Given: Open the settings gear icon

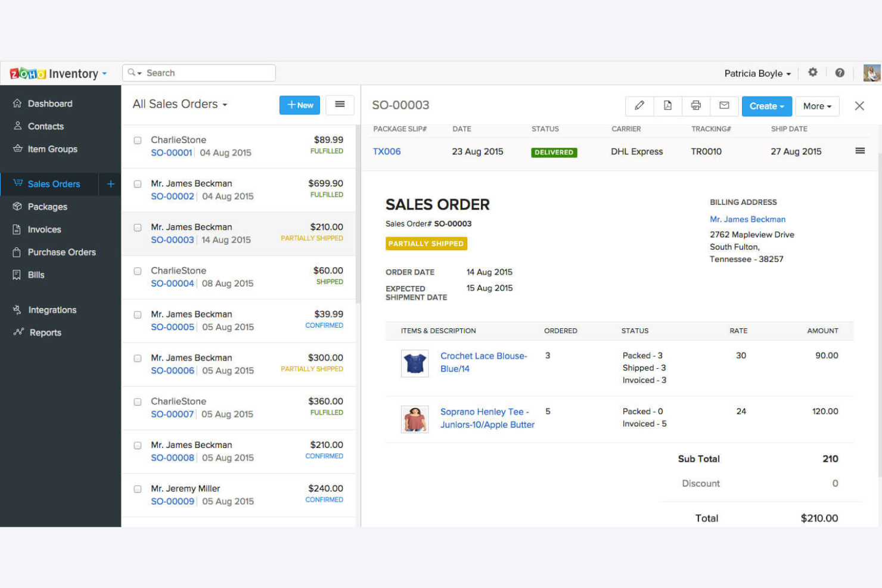Looking at the screenshot, I should coord(813,72).
